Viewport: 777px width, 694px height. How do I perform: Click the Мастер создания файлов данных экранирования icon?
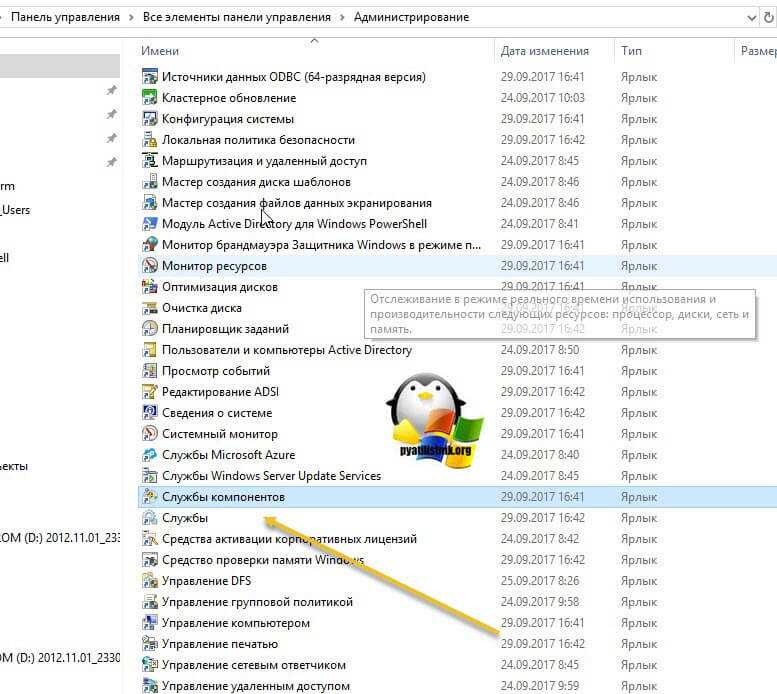[150, 203]
